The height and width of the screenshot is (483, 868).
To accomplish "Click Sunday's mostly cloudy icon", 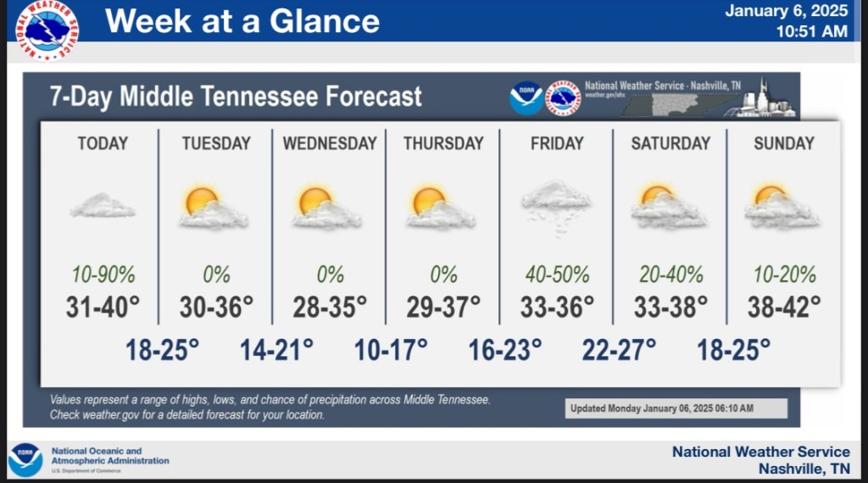I will click(782, 208).
